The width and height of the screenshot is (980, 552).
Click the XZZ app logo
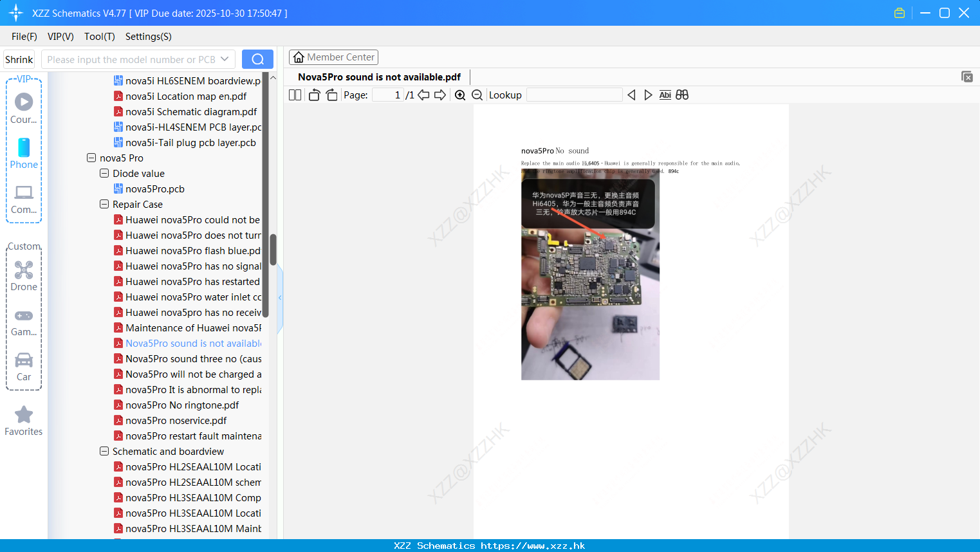[x=16, y=13]
